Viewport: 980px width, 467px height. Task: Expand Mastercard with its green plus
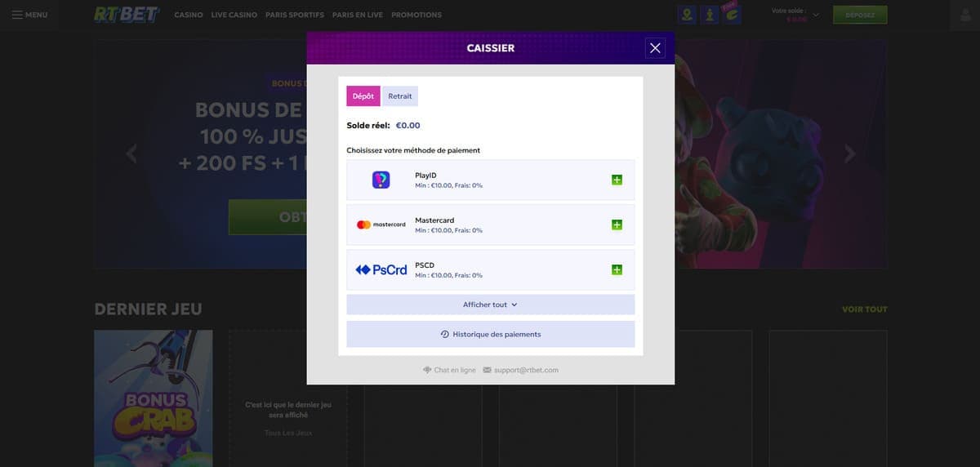617,225
